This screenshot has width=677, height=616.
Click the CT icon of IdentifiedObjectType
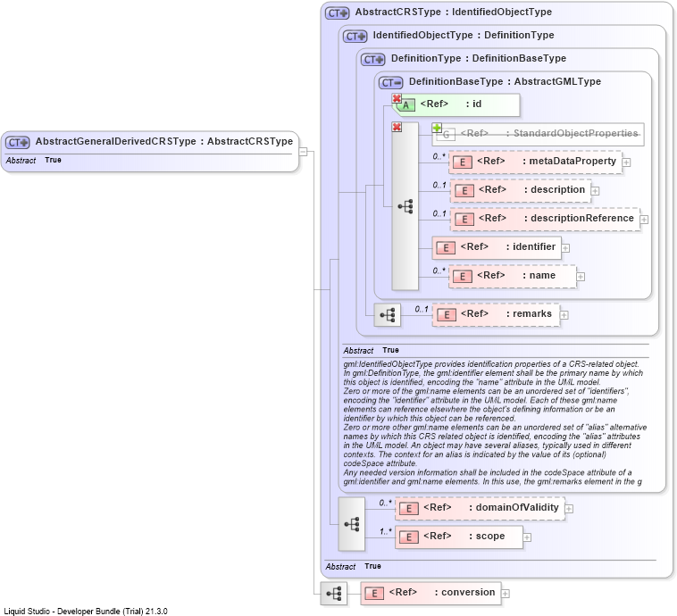355,37
